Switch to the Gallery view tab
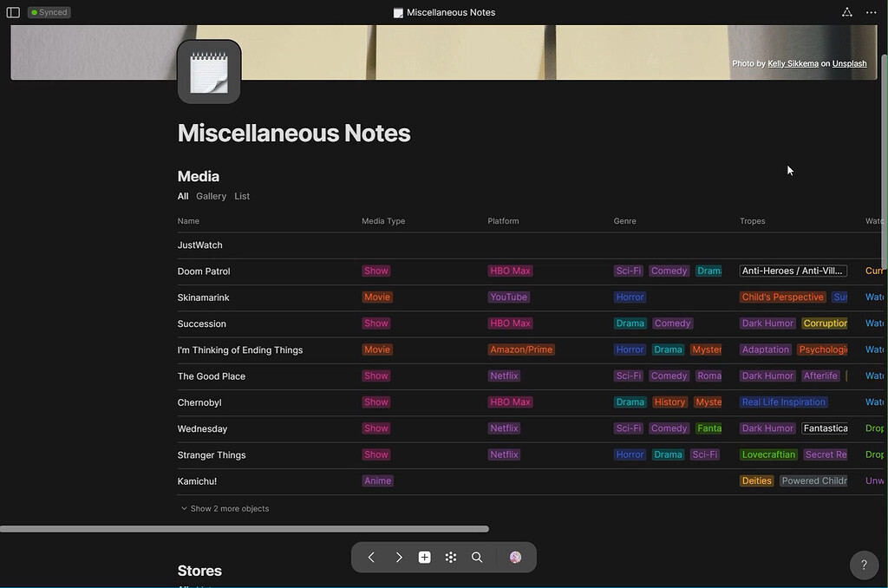The height and width of the screenshot is (588, 888). (x=211, y=196)
